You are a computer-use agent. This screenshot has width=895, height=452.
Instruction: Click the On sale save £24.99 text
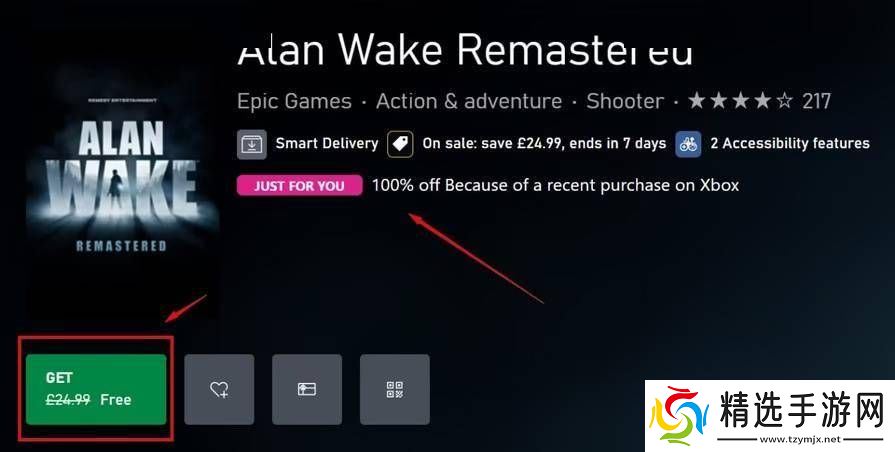544,143
